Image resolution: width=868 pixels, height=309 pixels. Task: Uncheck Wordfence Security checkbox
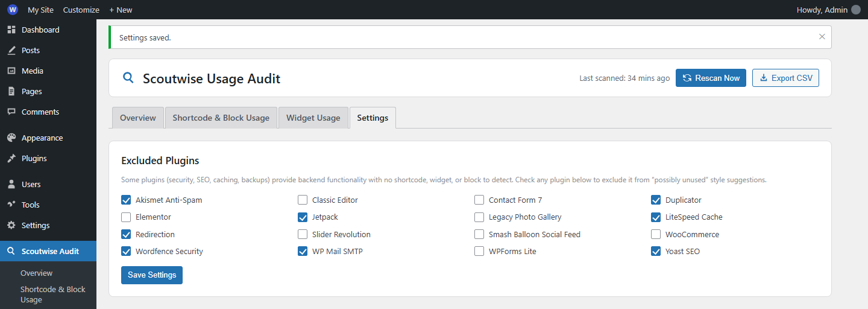(126, 251)
